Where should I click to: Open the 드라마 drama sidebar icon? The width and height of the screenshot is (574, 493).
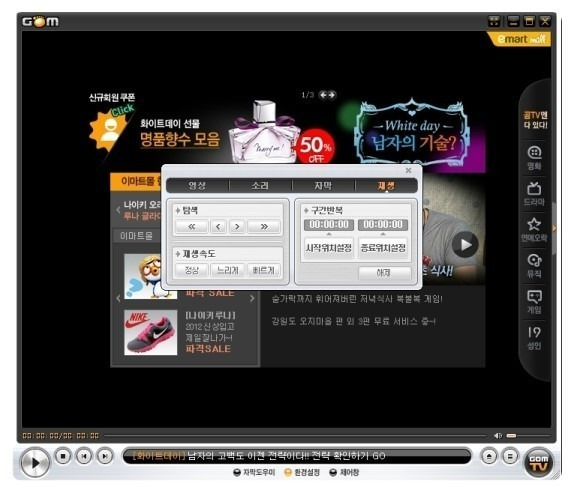point(534,194)
